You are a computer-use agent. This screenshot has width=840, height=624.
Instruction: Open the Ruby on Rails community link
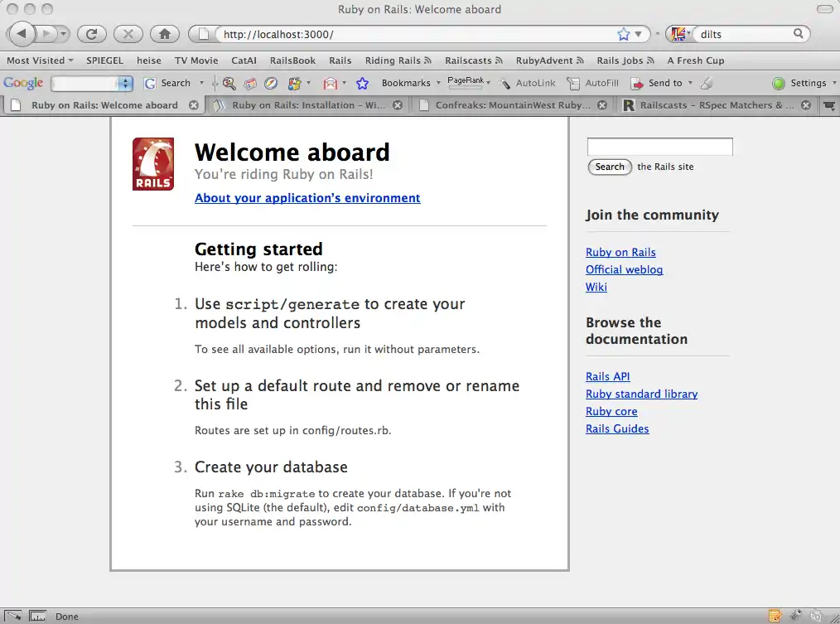tap(620, 252)
